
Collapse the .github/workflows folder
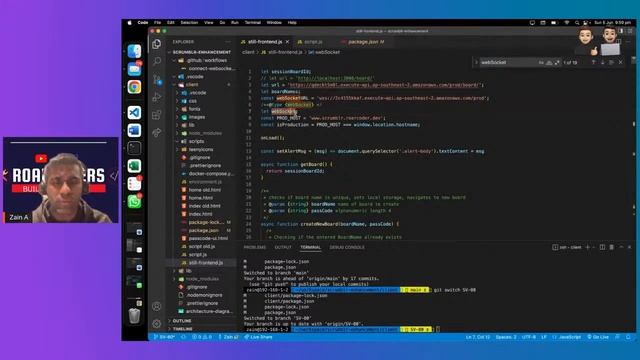202,60
